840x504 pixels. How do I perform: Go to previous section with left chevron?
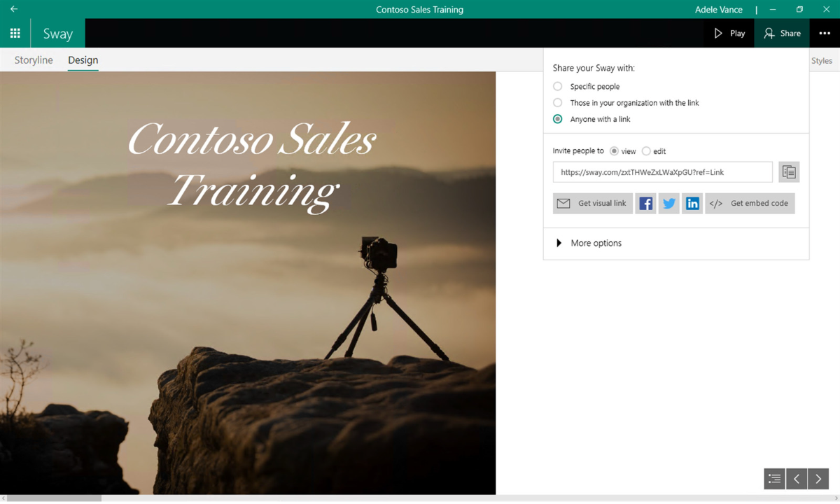tap(797, 479)
